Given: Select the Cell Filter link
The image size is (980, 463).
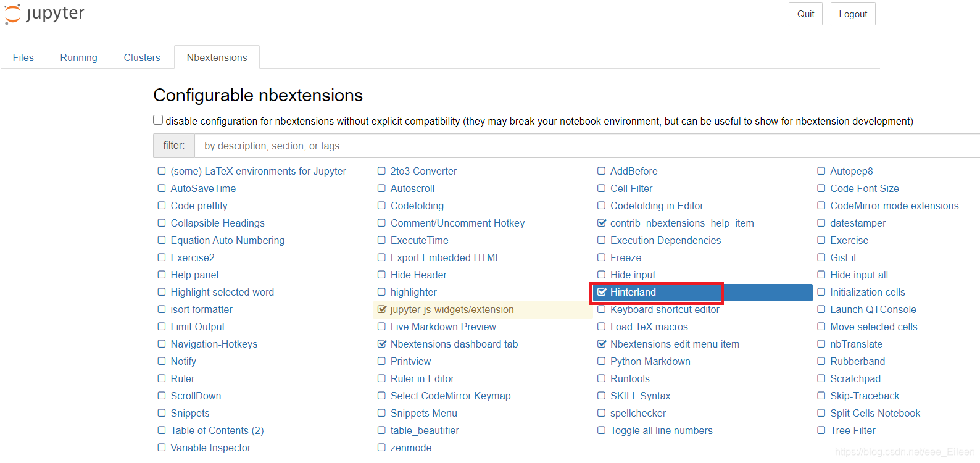Looking at the screenshot, I should [631, 188].
